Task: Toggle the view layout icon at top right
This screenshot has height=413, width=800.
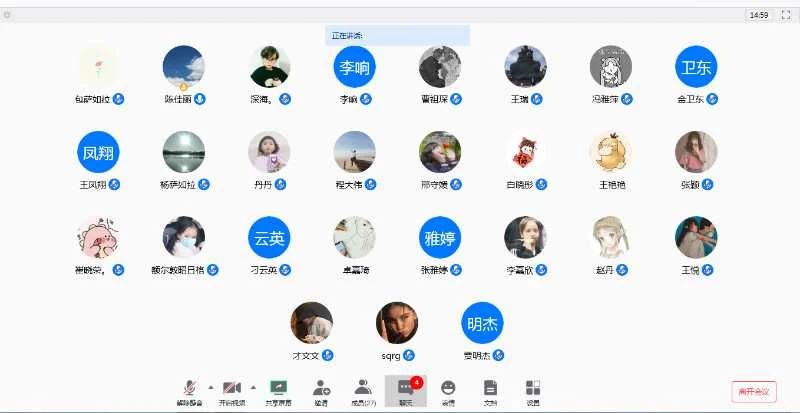Action: [785, 15]
